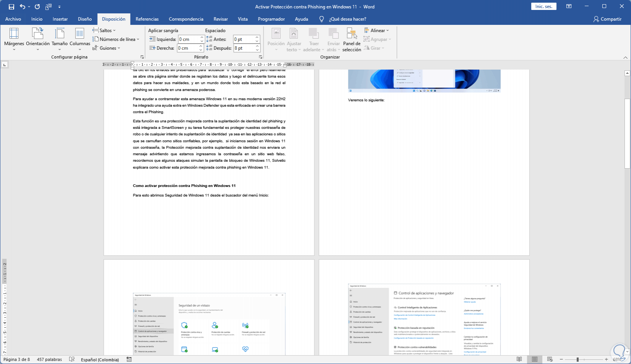
Task: Click the macro recording icon in status bar
Action: (x=129, y=359)
